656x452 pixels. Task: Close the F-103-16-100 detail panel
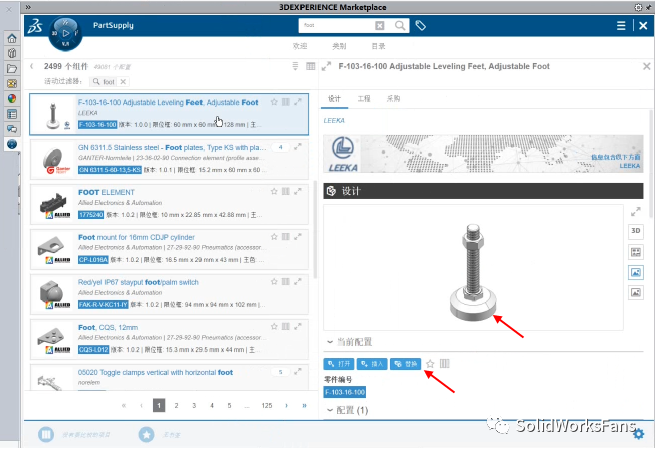pos(646,66)
